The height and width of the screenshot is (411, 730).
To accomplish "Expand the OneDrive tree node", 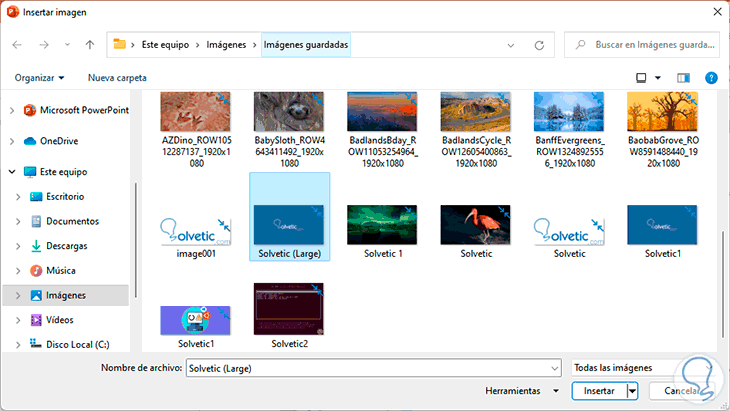I will click(12, 141).
